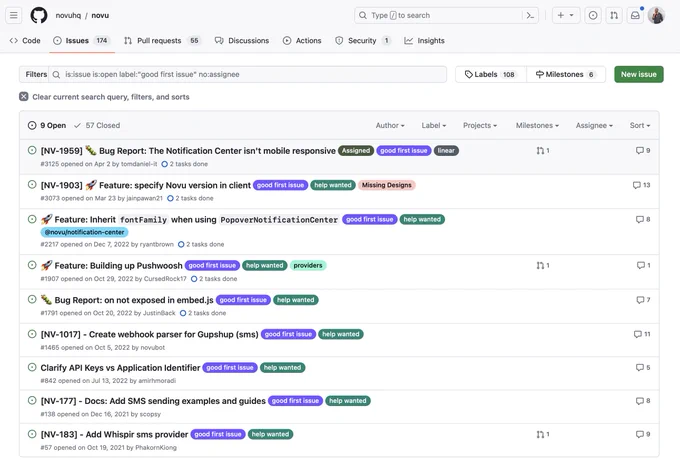
Task: Expand the Milestones filter dropdown
Action: click(537, 125)
